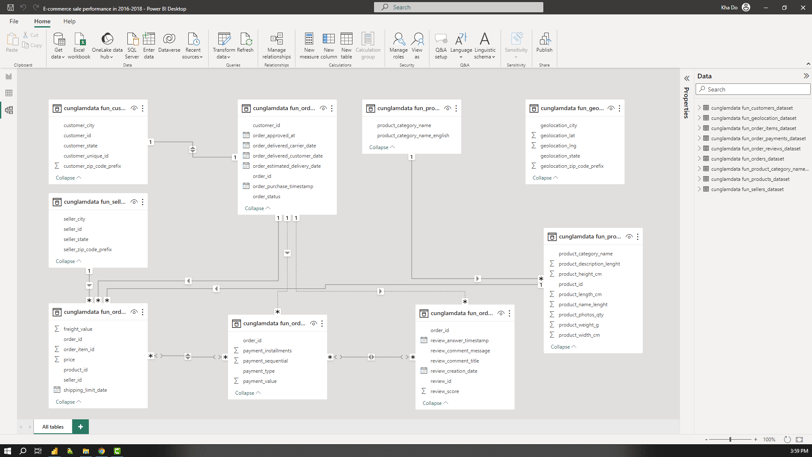The width and height of the screenshot is (812, 457).
Task: Create a New measure
Action: click(309, 46)
